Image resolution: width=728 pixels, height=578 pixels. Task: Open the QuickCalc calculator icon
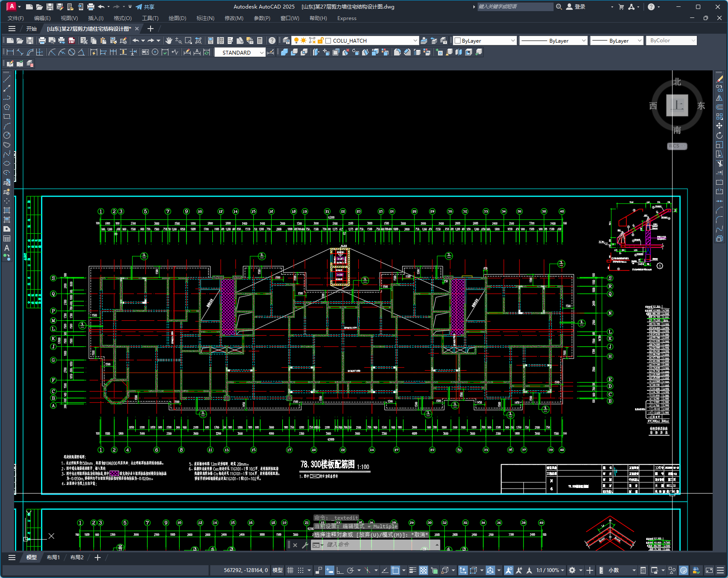pyautogui.click(x=260, y=41)
